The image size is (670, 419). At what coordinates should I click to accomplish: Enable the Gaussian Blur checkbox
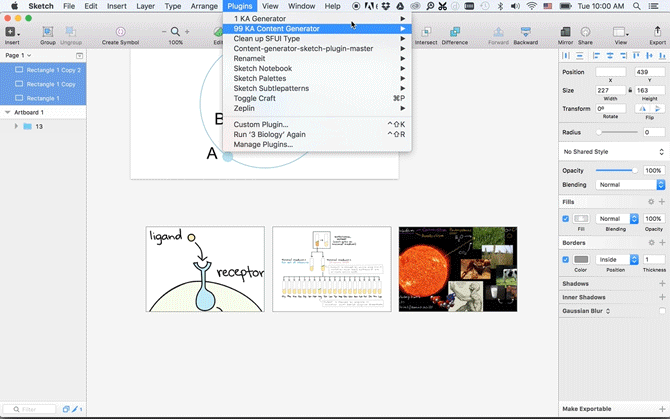pos(662,311)
